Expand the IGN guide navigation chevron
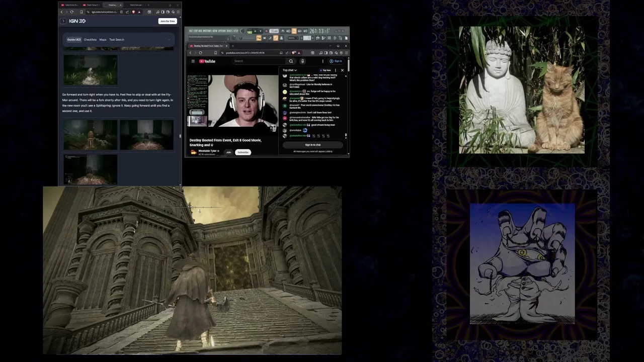The width and height of the screenshot is (644, 362). 170,40
